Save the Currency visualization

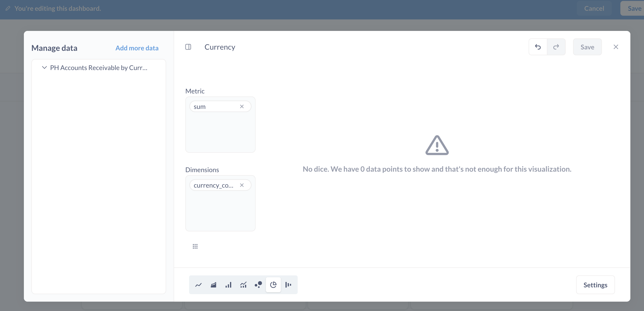[x=587, y=47]
